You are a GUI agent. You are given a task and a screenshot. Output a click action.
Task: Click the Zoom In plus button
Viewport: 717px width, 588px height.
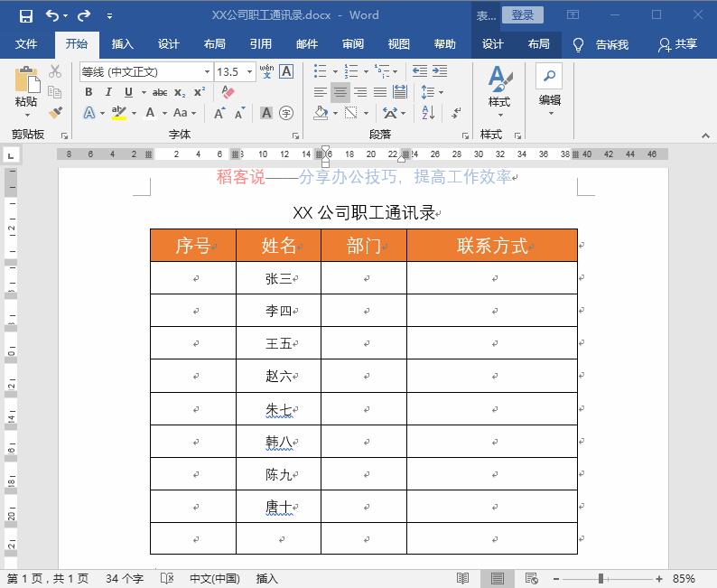[x=659, y=579]
